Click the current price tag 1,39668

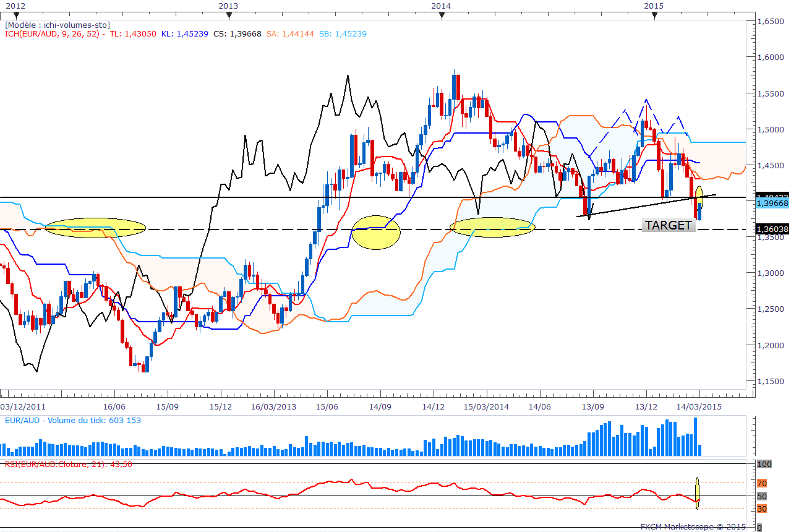[772, 203]
